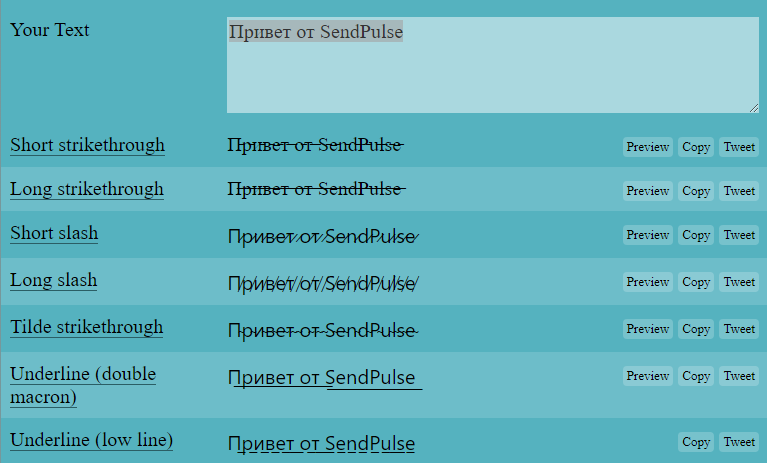Copy the Short slash result
Viewport: 767px width, 463px height.
(x=696, y=235)
